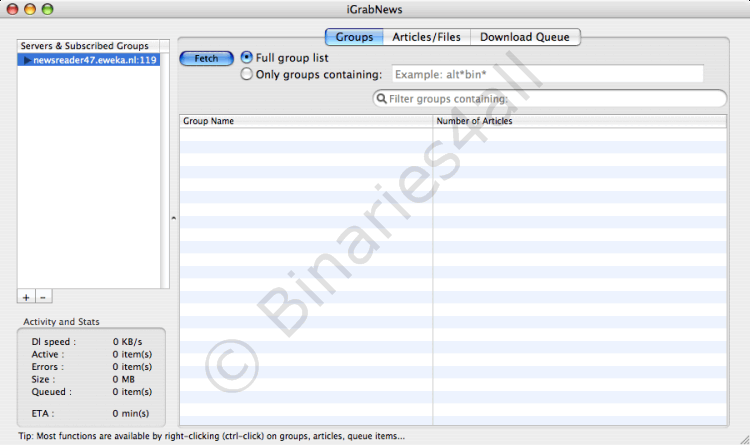Click the server list vertical scrollbar
Image resolution: width=750 pixels, height=445 pixels.
(165, 170)
